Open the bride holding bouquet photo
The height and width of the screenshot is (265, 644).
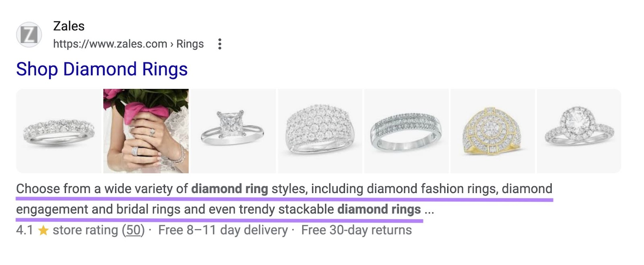tap(146, 131)
